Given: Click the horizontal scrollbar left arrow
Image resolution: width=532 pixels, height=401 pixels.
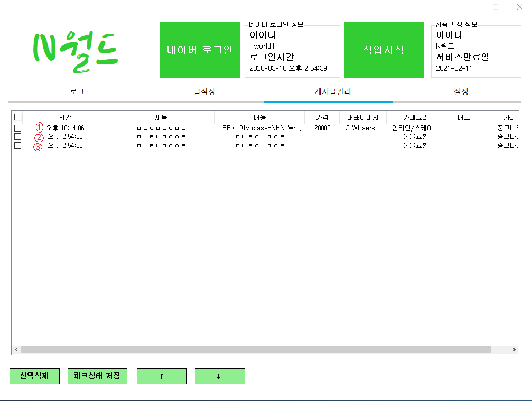Looking at the screenshot, I should [x=16, y=349].
